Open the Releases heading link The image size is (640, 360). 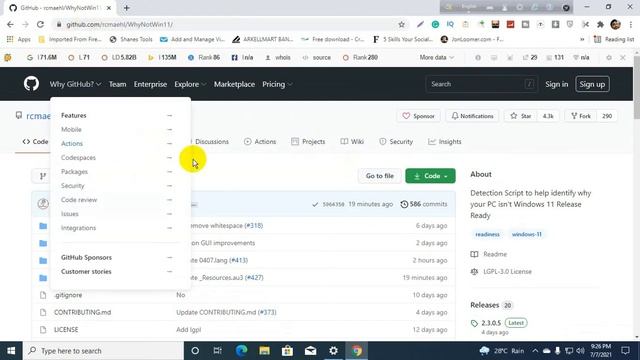coord(484,305)
